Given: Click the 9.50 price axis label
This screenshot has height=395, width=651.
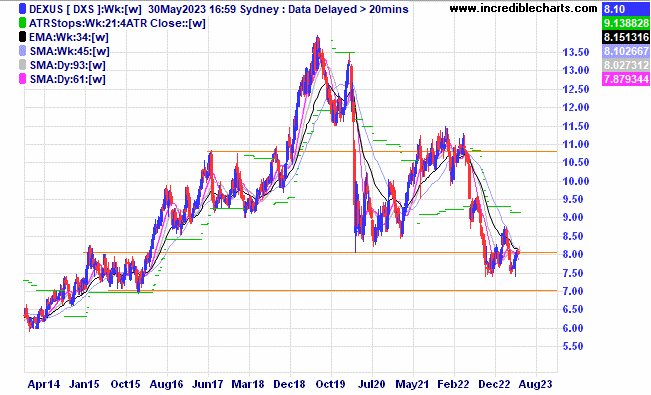Looking at the screenshot, I should click(573, 199).
